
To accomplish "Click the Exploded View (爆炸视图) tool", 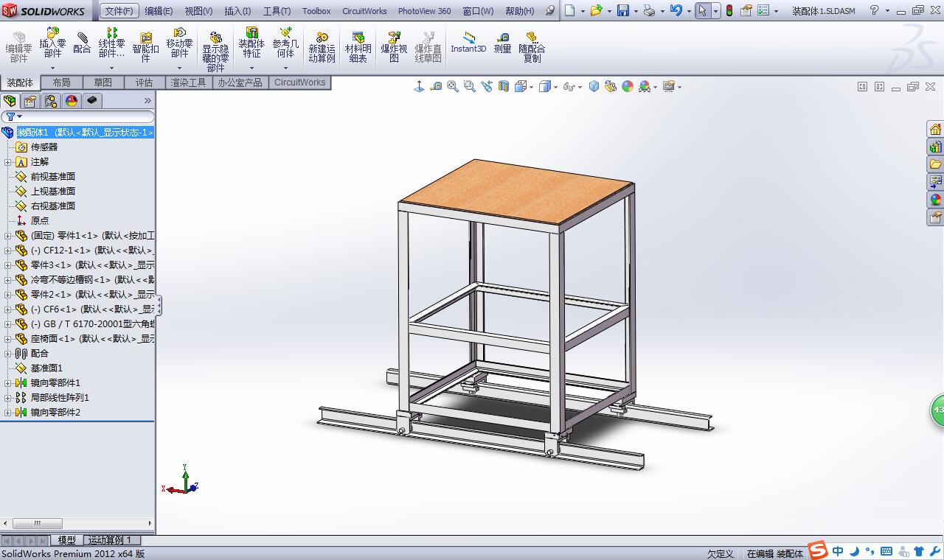I will click(x=394, y=46).
